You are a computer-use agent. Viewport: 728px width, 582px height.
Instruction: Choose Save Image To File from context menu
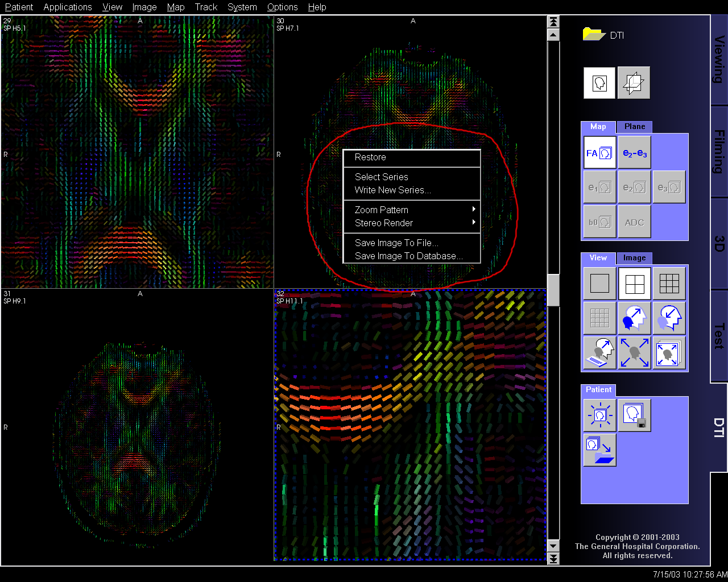396,243
